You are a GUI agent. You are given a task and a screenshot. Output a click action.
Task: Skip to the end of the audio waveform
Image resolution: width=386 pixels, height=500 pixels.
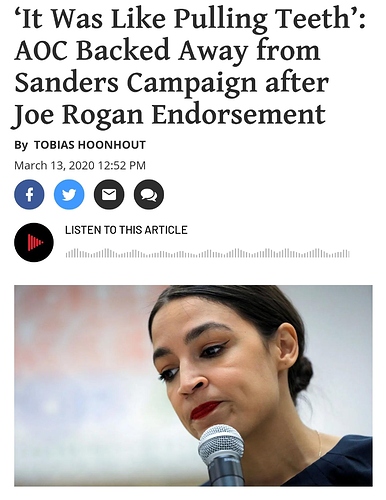tap(349, 253)
